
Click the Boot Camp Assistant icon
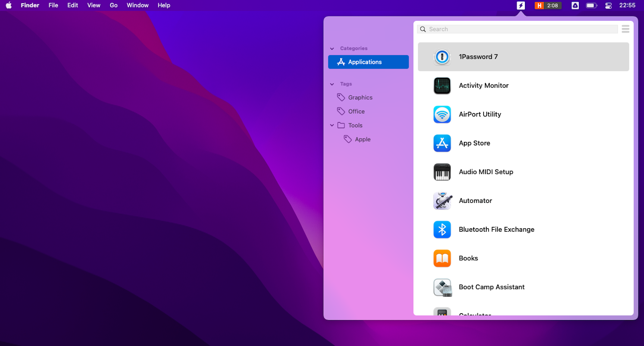point(442,287)
